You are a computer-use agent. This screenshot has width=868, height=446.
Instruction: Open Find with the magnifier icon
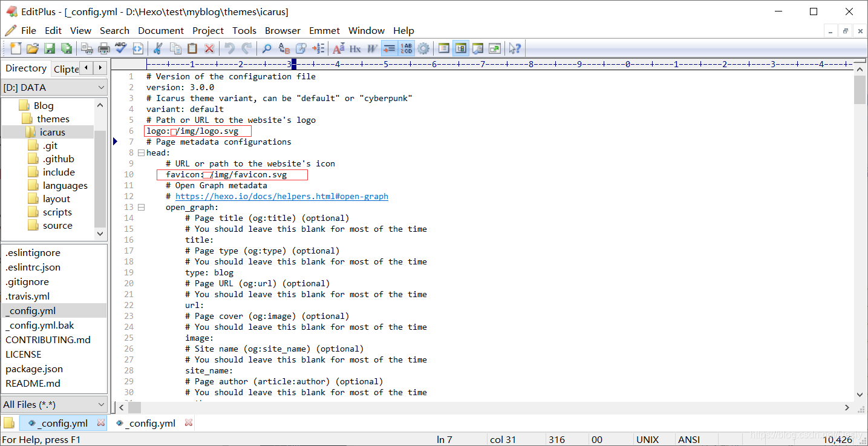point(267,48)
